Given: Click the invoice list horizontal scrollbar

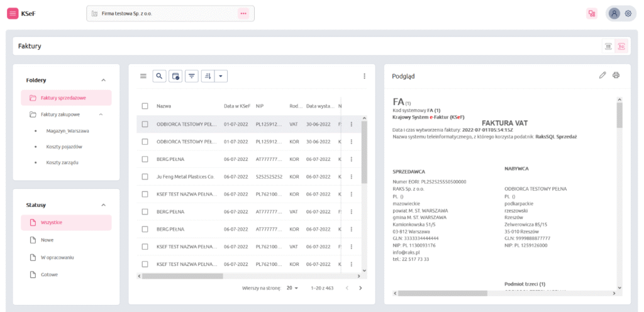Looking at the screenshot, I should [x=182, y=276].
